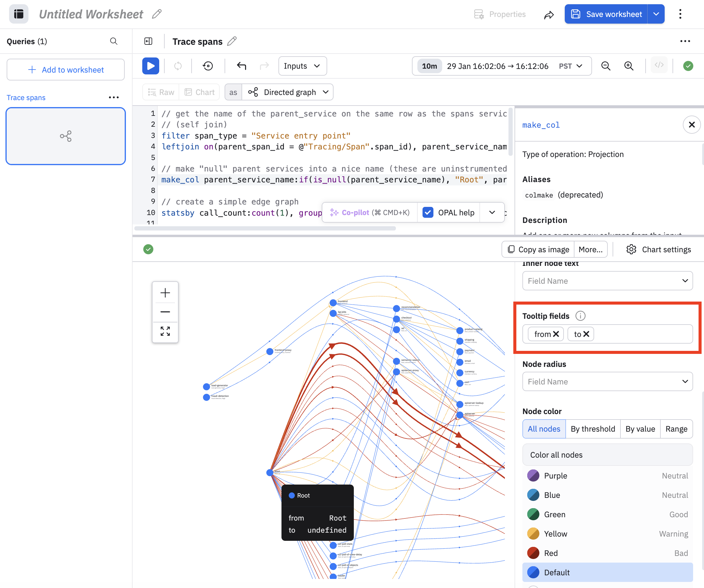Click Add to worksheet button
Screen dimensions: 704x588
coord(66,70)
